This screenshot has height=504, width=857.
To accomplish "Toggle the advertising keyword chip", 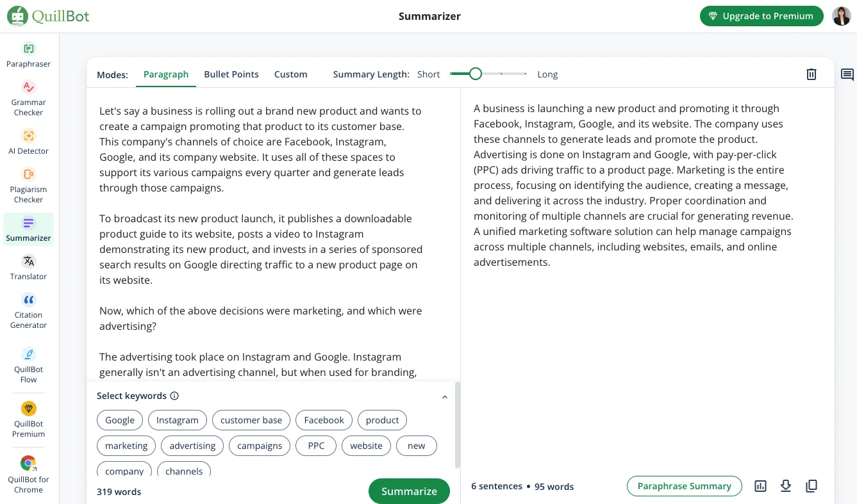I will (192, 446).
